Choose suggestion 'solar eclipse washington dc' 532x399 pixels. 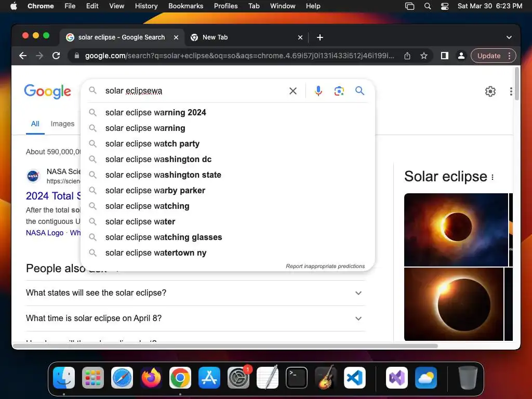228,159
